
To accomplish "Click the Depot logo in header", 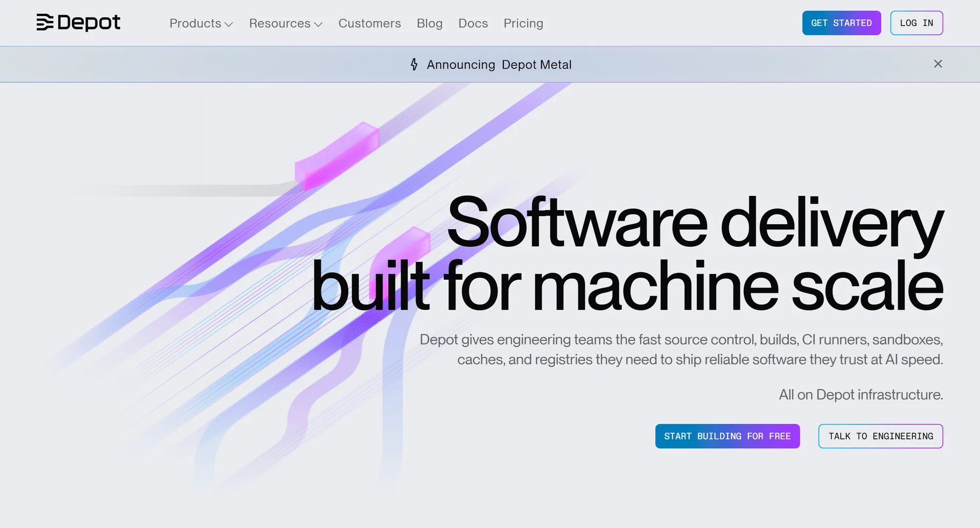I will pyautogui.click(x=78, y=23).
